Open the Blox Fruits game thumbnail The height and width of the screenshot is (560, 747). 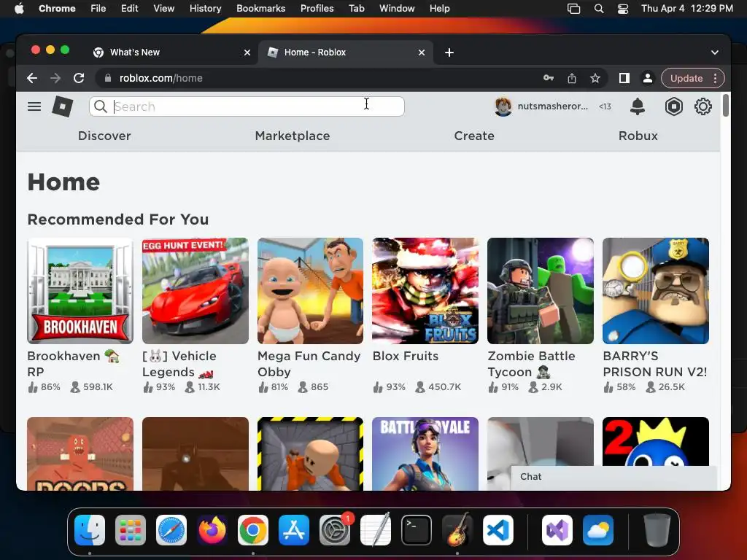[425, 291]
